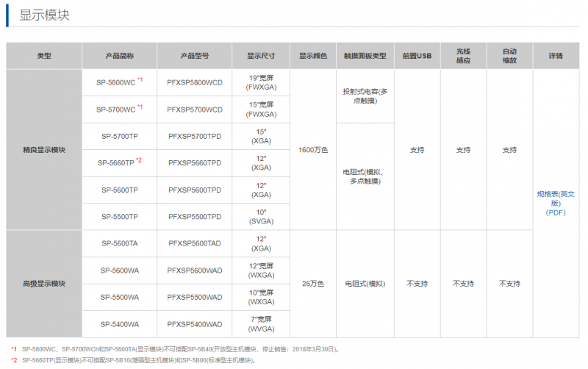Click the 产品简称 column header
Image resolution: width=588 pixels, height=369 pixels.
pyautogui.click(x=119, y=56)
